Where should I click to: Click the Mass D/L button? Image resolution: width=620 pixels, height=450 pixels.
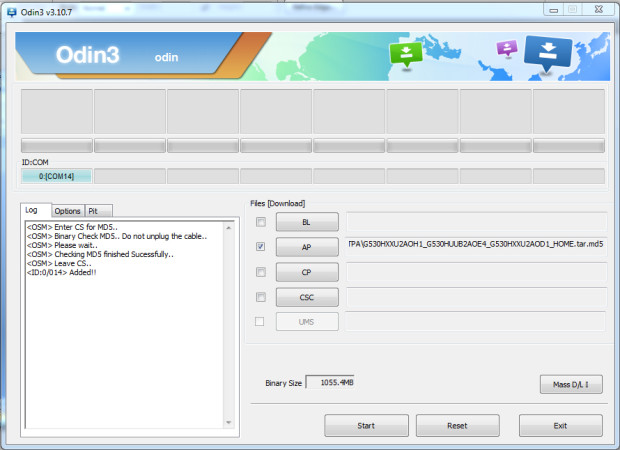(x=571, y=384)
